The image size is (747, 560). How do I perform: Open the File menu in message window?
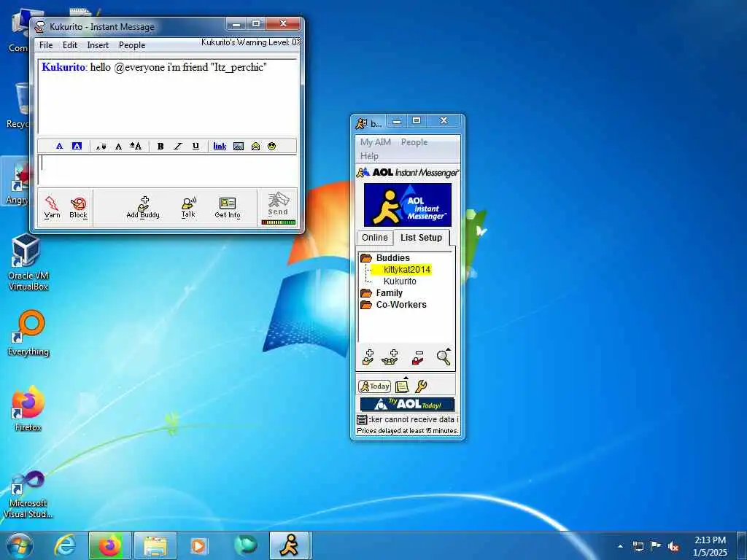click(46, 45)
